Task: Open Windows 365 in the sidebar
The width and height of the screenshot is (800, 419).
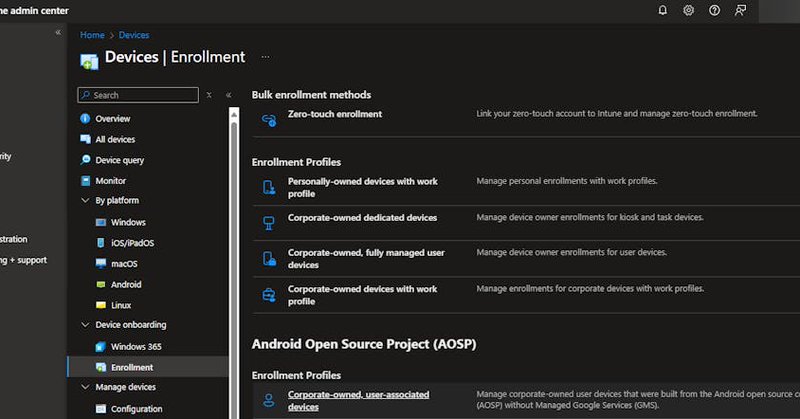Action: pos(136,347)
